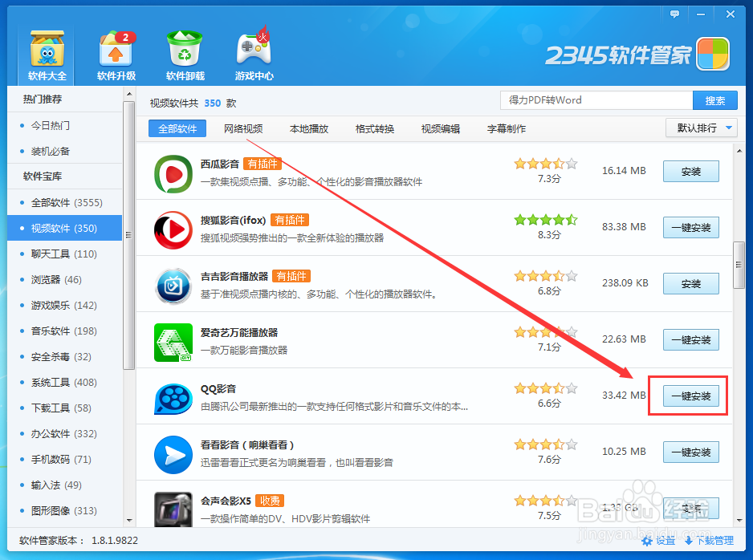Viewport: 753px width, 560px height.
Task: Click the version text 1.8.1.9822
Action: [x=115, y=540]
